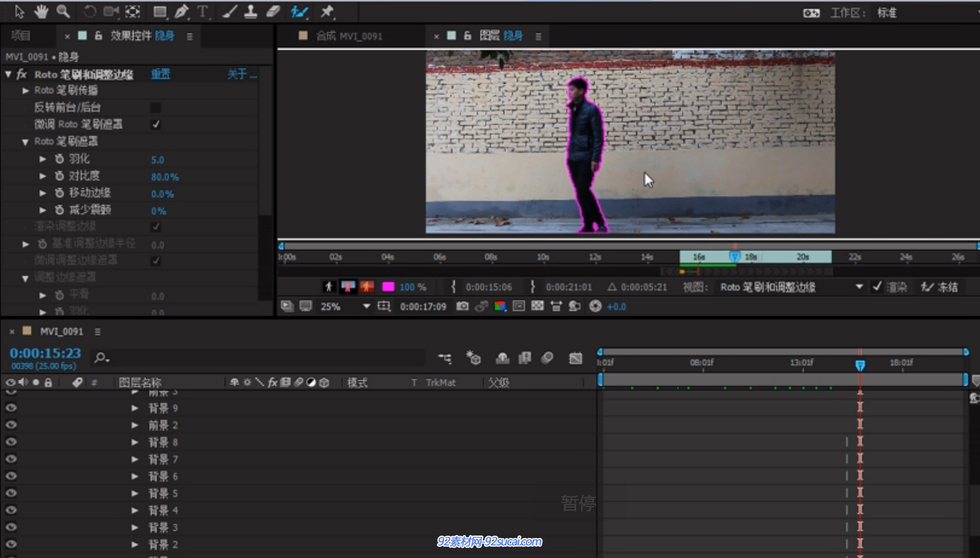Click the 冻结 freeze button
The width and height of the screenshot is (980, 558).
click(939, 287)
